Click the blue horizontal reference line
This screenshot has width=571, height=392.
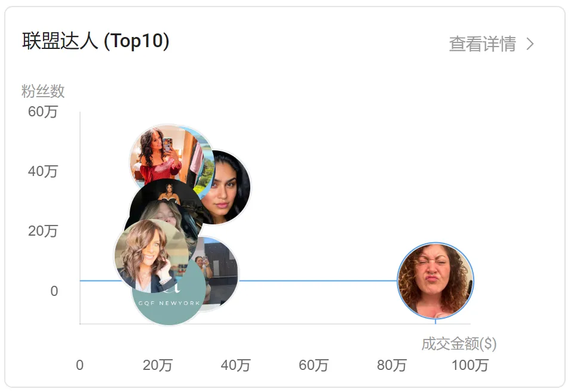click(317, 280)
